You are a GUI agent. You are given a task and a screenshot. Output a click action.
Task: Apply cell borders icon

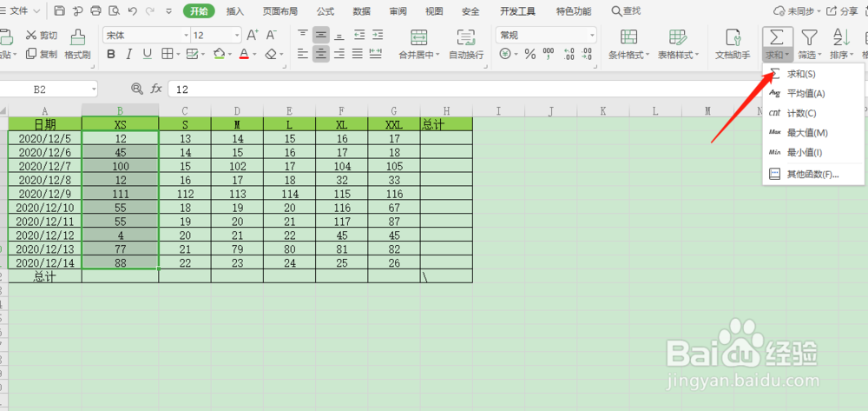[x=167, y=54]
